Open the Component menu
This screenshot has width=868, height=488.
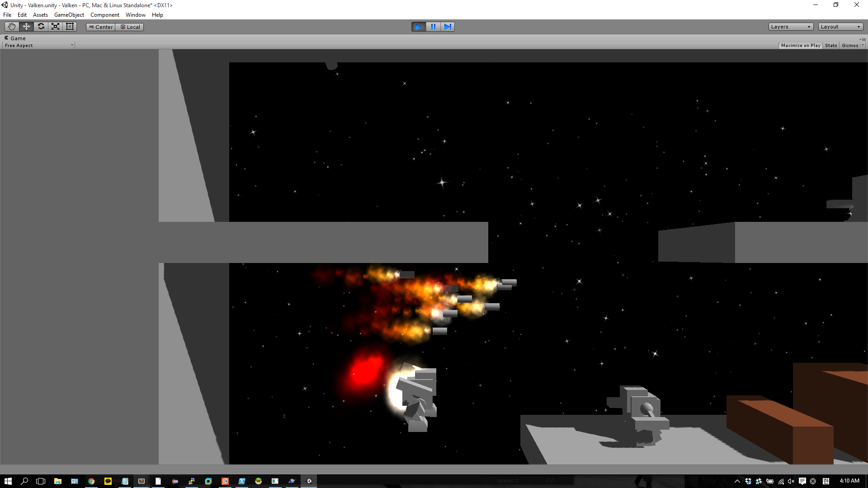(104, 15)
